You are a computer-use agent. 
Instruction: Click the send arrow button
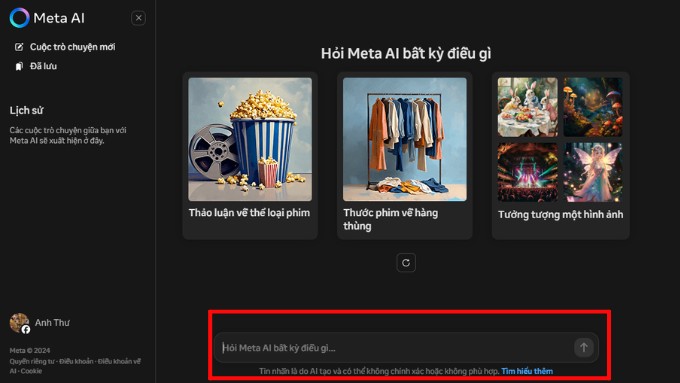pyautogui.click(x=584, y=347)
